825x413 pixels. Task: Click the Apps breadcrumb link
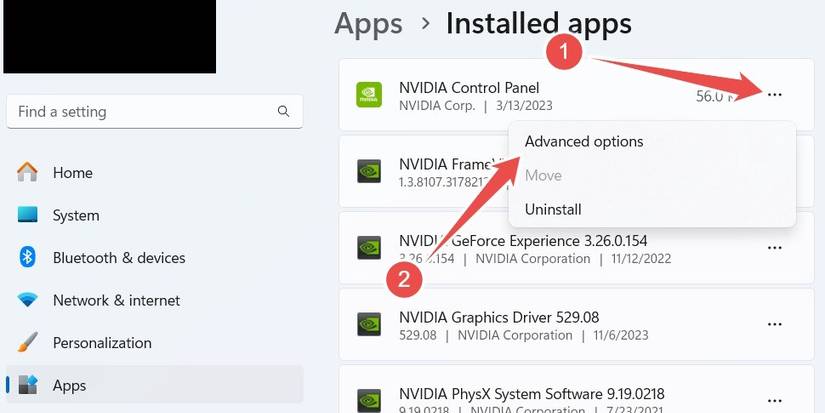368,23
